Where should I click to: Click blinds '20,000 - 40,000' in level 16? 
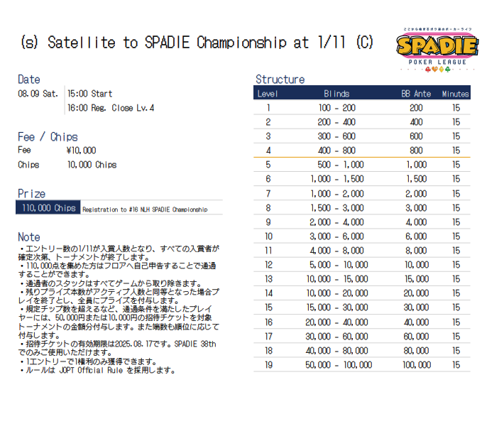point(337,322)
